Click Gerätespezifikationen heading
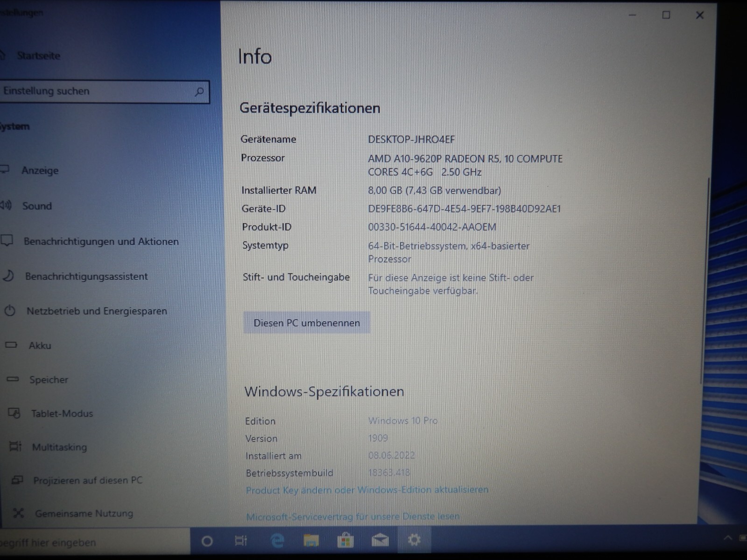Viewport: 747px width, 560px height. [310, 108]
